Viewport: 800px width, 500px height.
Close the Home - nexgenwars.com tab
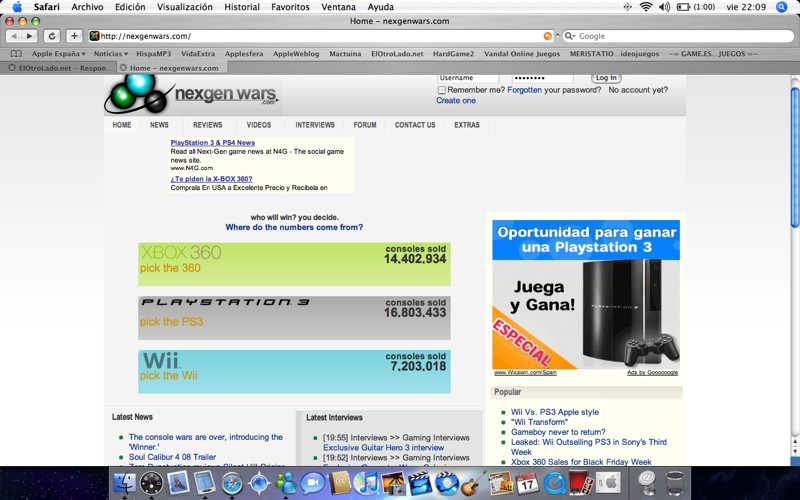123,67
